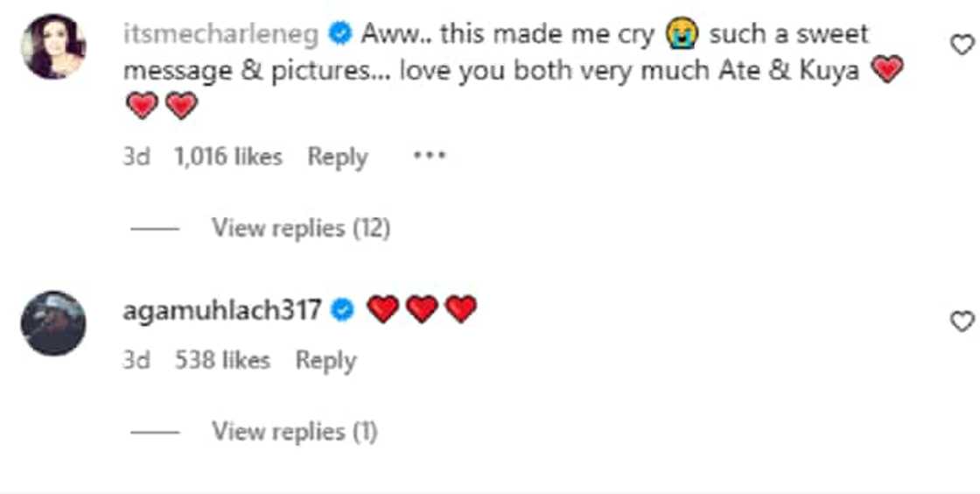Open more options on itsmecharleneg's comment

click(x=429, y=157)
